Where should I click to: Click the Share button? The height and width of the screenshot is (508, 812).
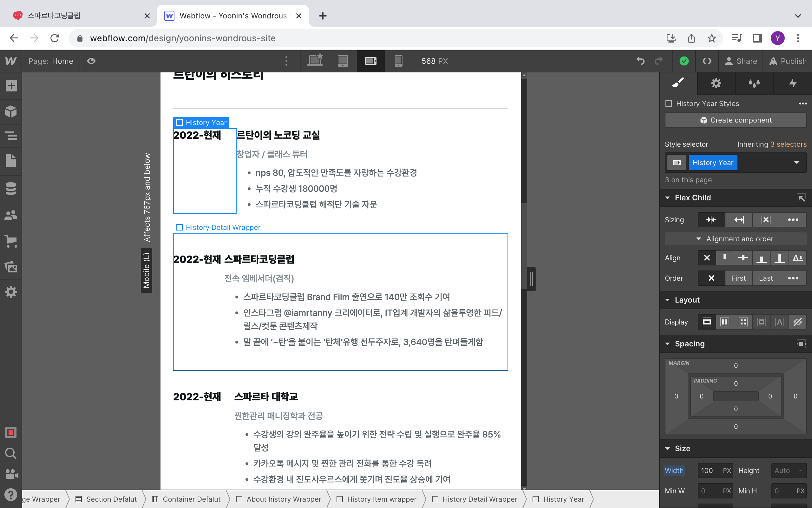(741, 61)
